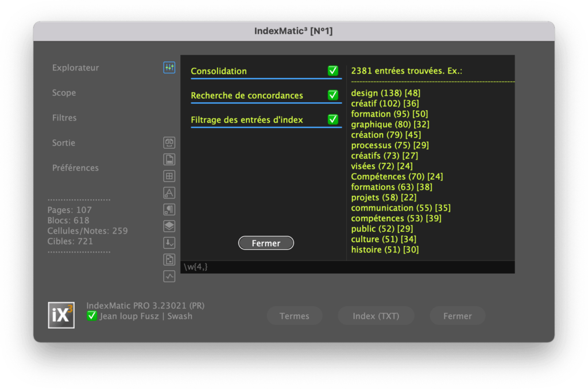
Task: Select the 'graphique (80) [32]' entry
Action: pos(390,125)
